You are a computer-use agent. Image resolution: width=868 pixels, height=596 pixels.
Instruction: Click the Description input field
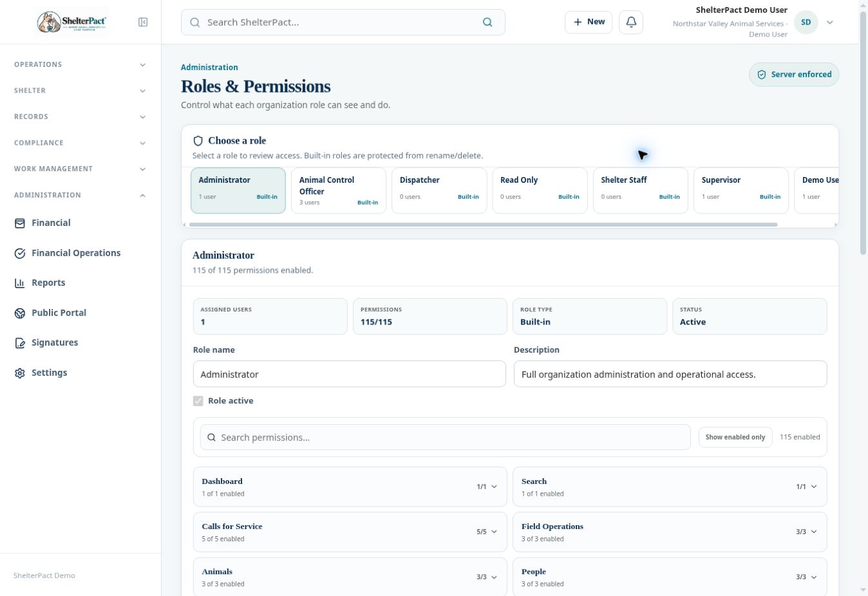tap(670, 374)
